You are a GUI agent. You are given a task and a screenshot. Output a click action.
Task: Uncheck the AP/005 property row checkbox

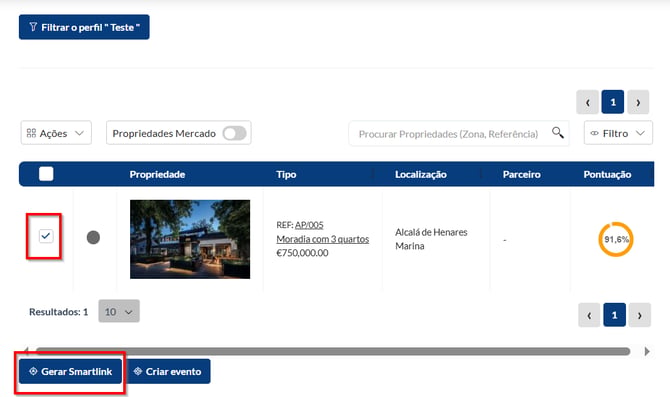(x=46, y=236)
